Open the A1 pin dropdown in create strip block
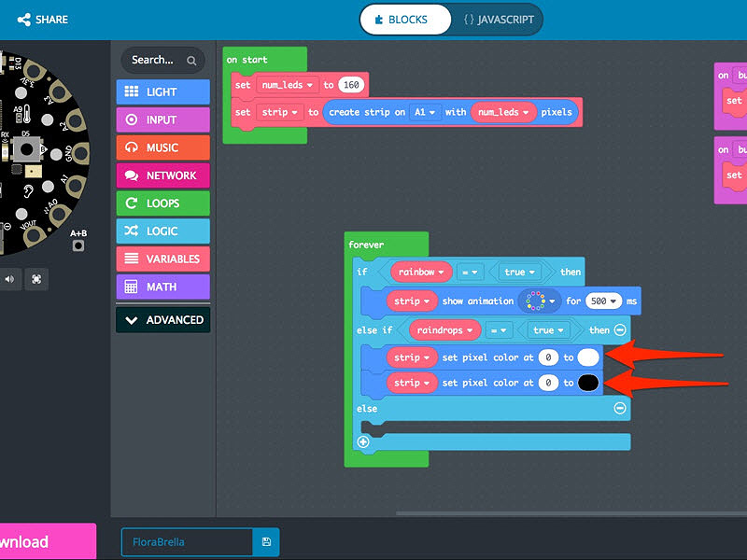The width and height of the screenshot is (747, 560). 425,111
